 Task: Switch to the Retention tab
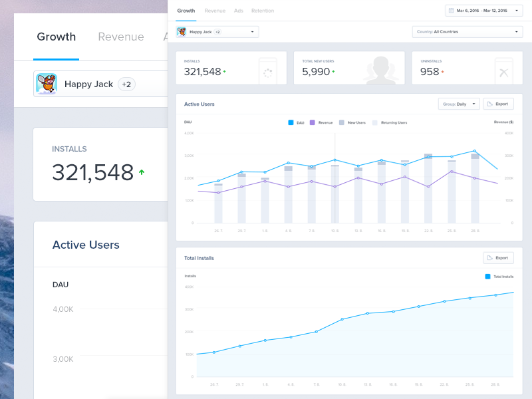click(263, 11)
